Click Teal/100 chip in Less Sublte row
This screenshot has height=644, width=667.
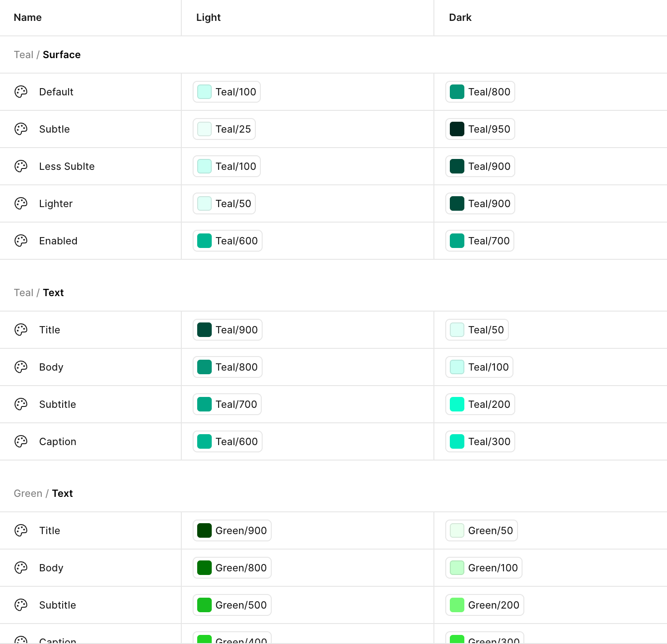pos(227,166)
